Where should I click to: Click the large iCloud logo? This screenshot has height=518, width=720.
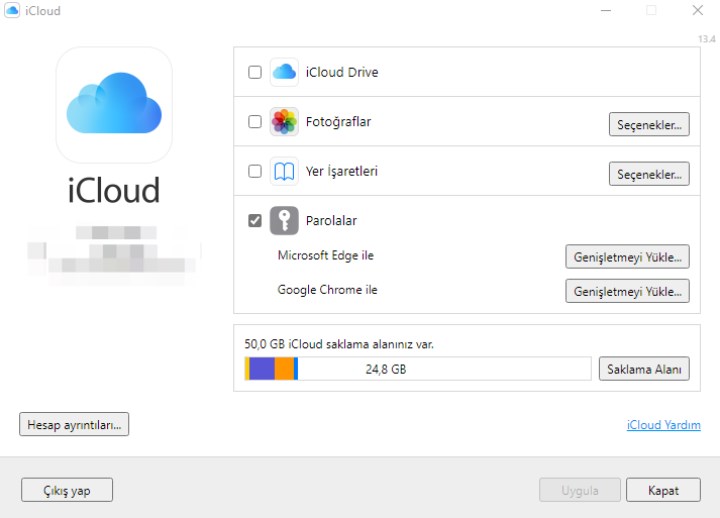(114, 105)
